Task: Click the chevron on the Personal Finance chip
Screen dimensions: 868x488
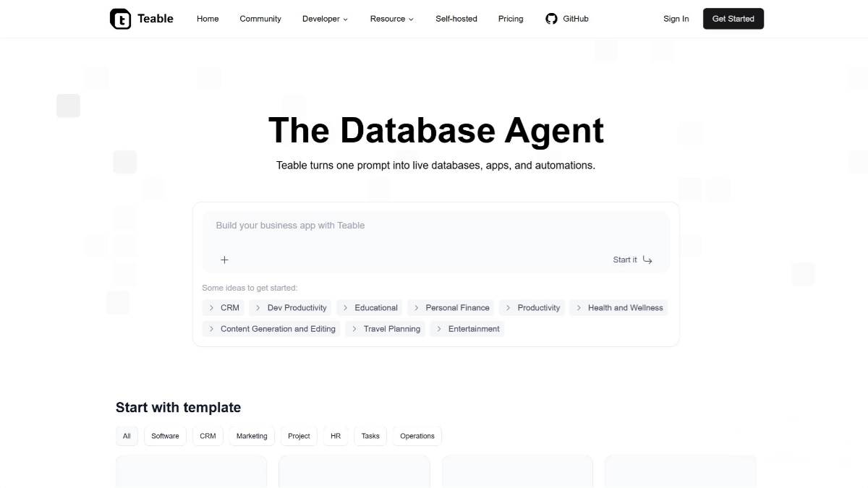Action: 416,307
